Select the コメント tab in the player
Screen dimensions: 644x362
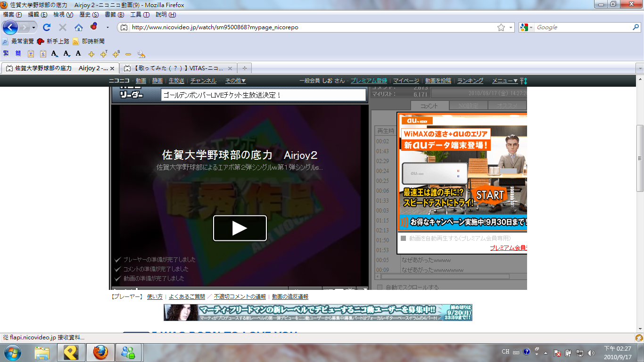pos(429,106)
